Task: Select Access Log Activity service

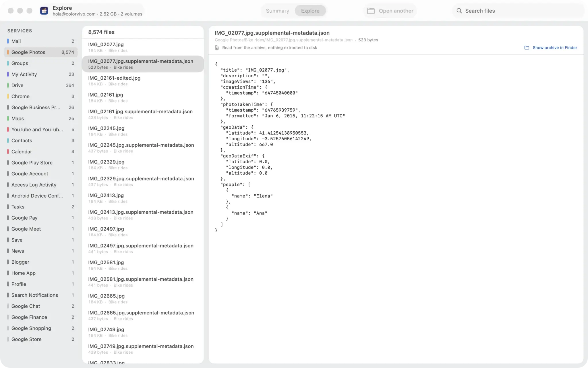Action: [x=41, y=185]
